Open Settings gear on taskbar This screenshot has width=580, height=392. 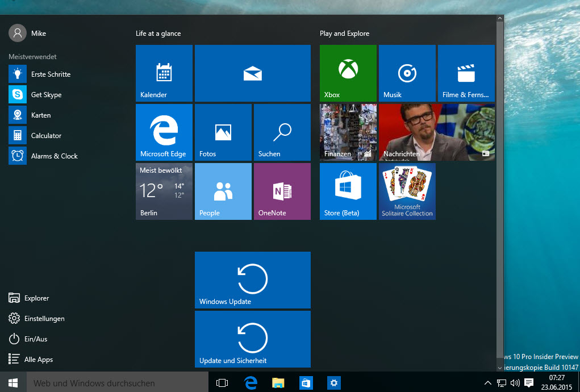click(333, 383)
